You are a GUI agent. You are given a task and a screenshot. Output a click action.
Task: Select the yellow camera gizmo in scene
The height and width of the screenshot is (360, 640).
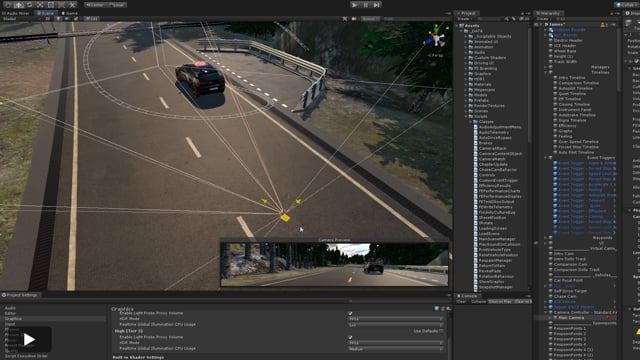pyautogui.click(x=285, y=218)
